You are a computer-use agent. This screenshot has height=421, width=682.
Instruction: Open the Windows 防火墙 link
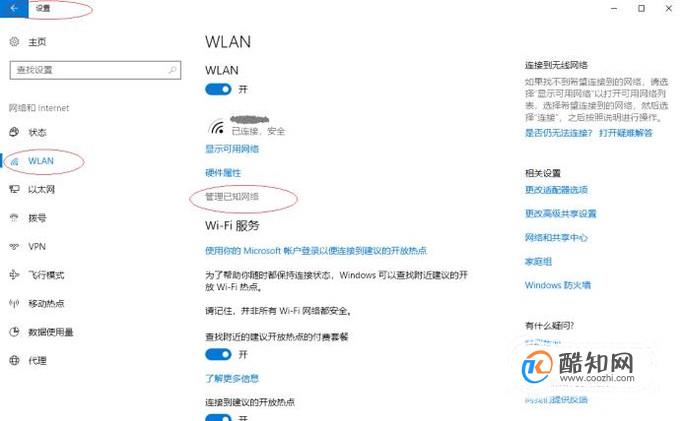(x=558, y=285)
